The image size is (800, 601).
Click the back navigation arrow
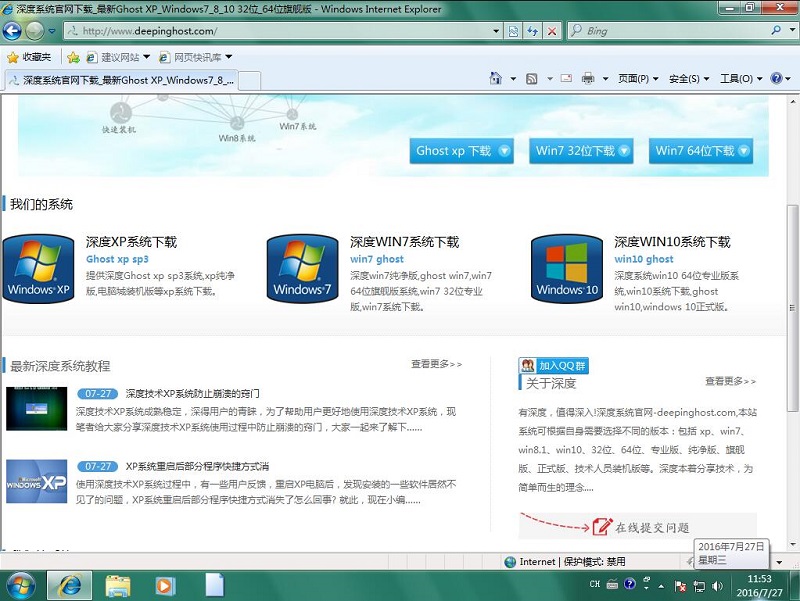click(x=12, y=31)
